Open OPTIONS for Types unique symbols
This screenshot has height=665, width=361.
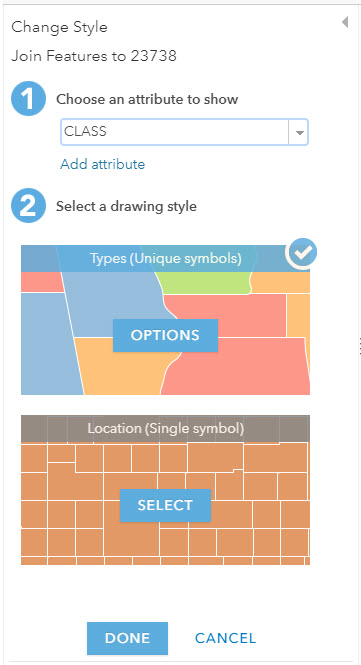point(165,335)
